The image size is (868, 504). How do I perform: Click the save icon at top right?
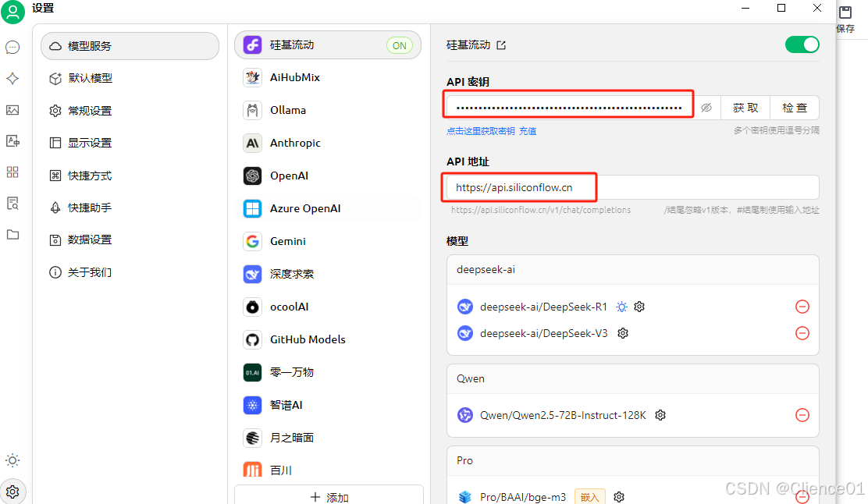[845, 19]
